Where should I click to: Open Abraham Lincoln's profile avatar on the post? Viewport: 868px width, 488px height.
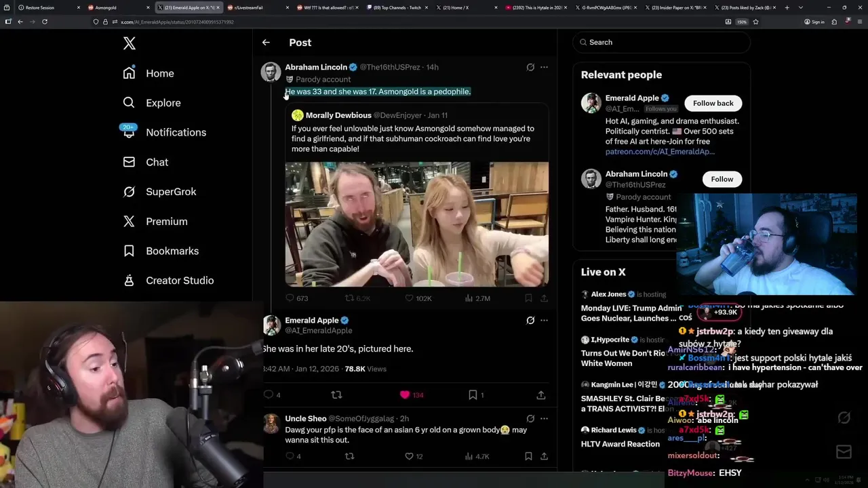tap(271, 72)
